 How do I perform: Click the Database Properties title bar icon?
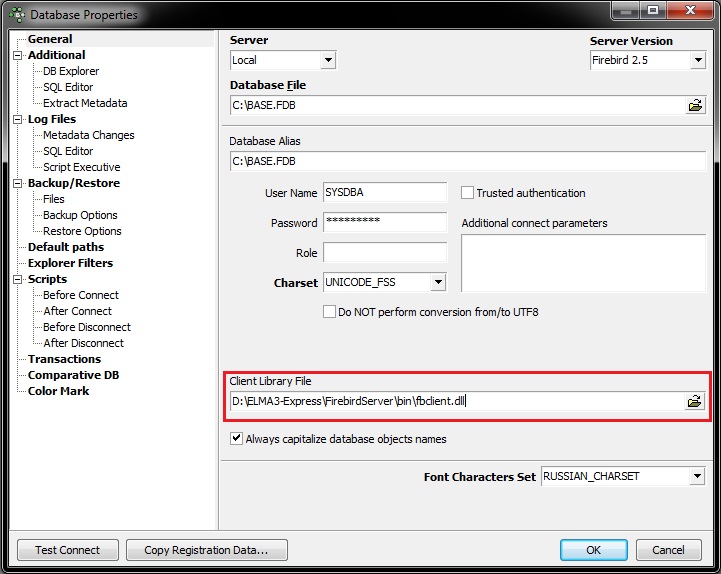pyautogui.click(x=16, y=15)
